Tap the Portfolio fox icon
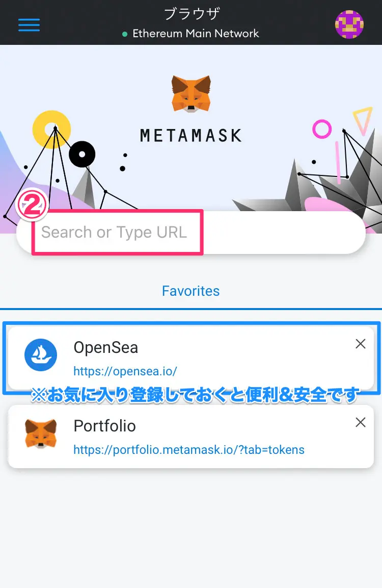 41,433
